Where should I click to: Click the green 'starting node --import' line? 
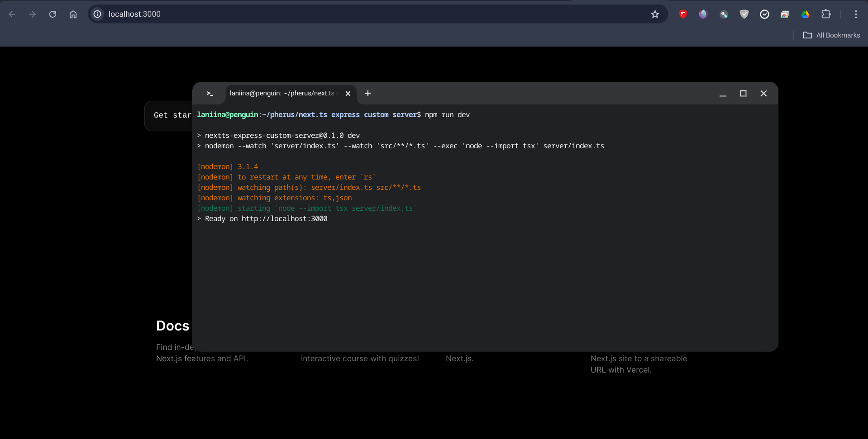point(307,208)
